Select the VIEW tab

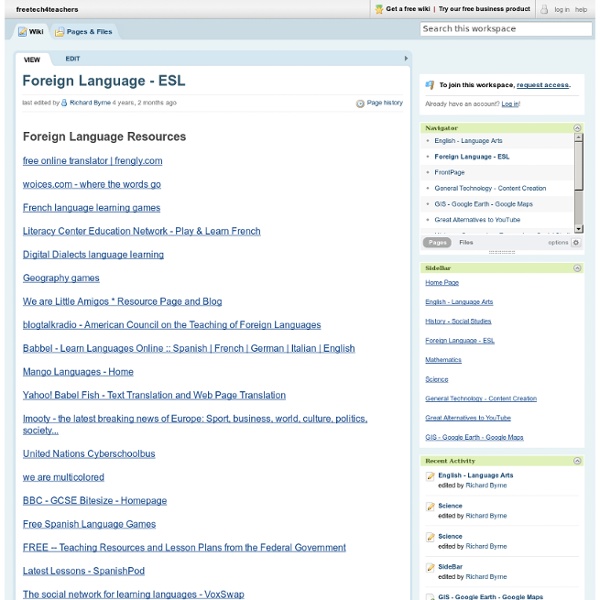point(32,60)
